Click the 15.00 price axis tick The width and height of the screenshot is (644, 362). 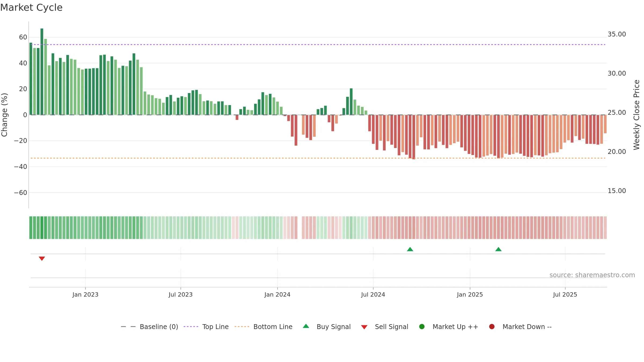tap(617, 191)
